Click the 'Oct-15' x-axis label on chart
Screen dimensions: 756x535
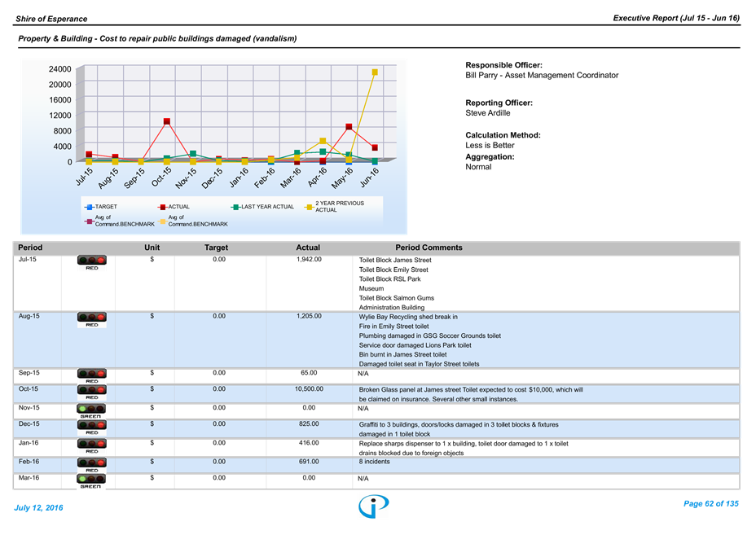click(x=161, y=178)
